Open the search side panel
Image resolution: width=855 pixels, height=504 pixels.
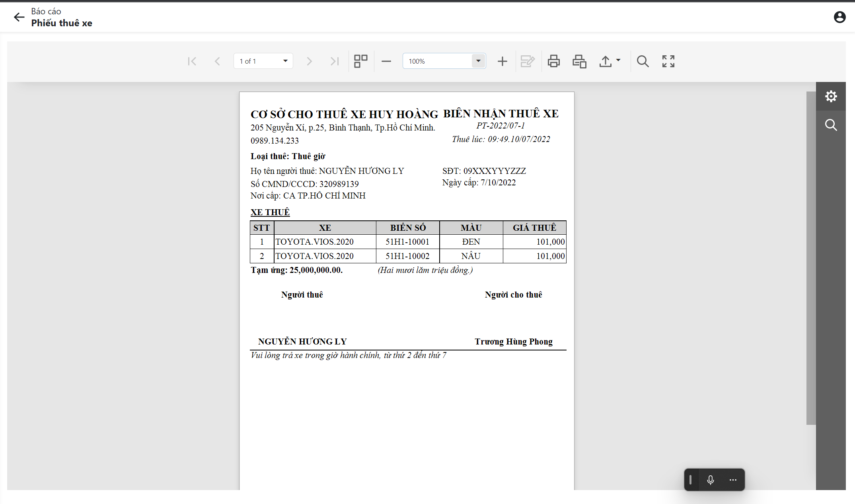pos(831,125)
